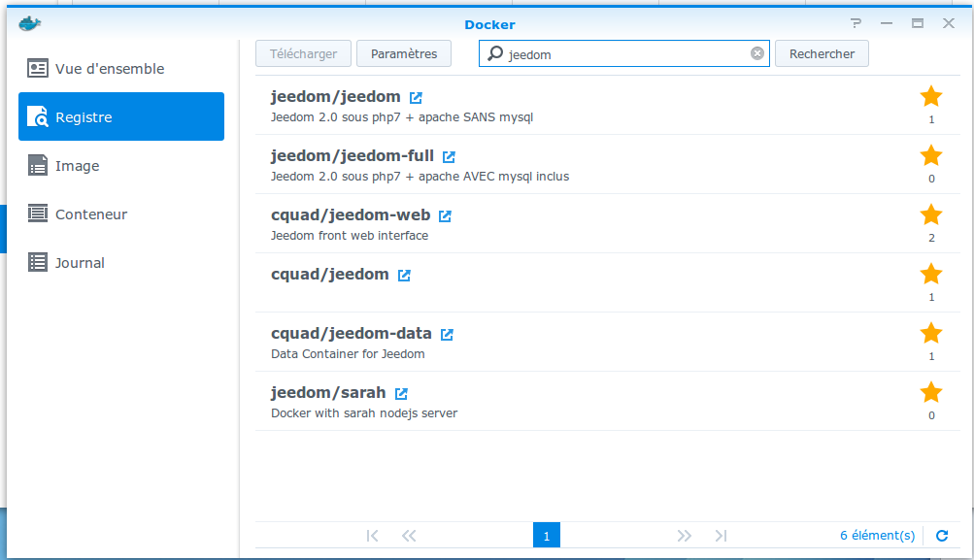Screen dimensions: 974x560
Task: Focus the registry search input field
Action: tap(624, 53)
